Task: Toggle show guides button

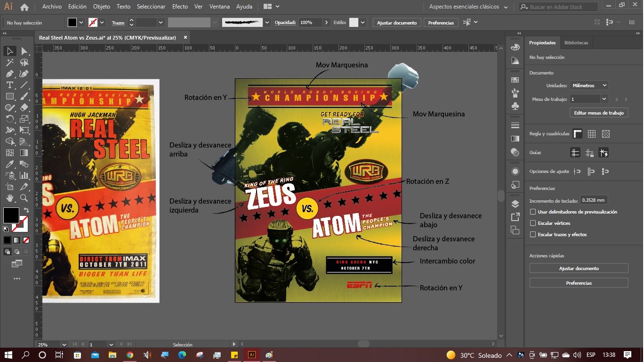Action: (575, 153)
